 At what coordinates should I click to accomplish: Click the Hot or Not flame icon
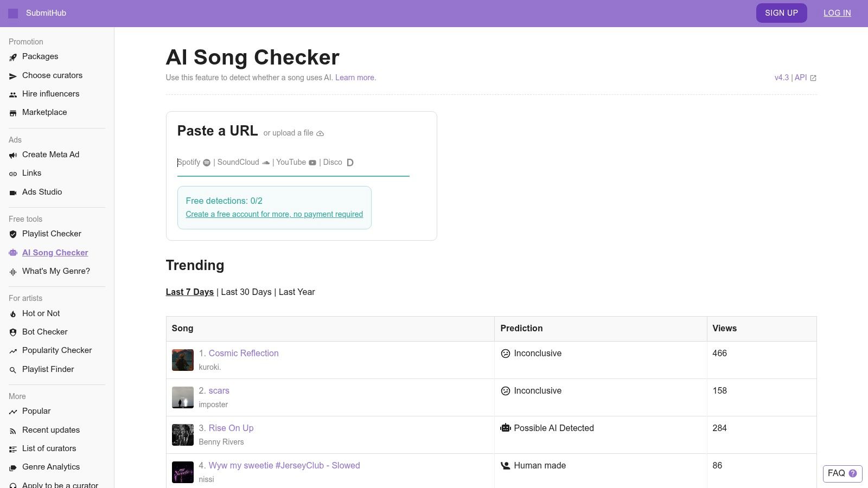[13, 314]
